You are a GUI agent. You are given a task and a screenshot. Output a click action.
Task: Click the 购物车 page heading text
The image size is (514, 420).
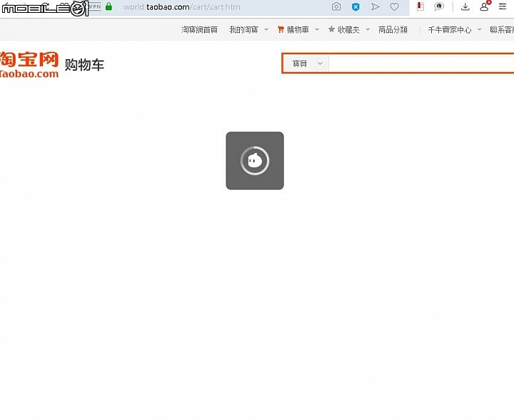click(x=84, y=64)
